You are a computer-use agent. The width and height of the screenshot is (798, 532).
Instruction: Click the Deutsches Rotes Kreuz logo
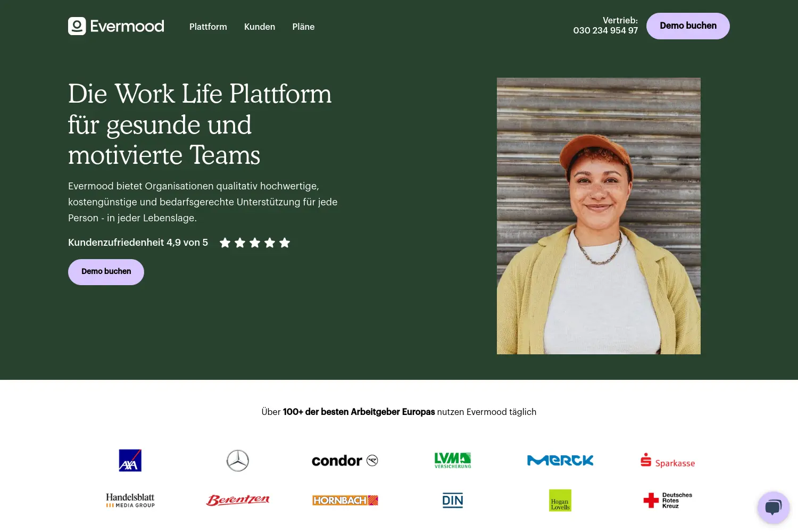668,501
